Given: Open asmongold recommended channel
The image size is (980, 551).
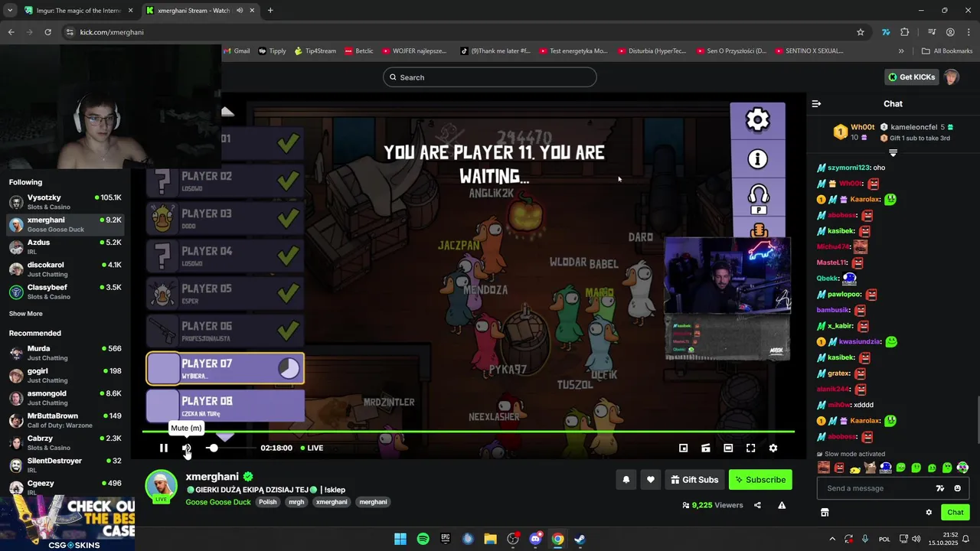Looking at the screenshot, I should click(66, 398).
